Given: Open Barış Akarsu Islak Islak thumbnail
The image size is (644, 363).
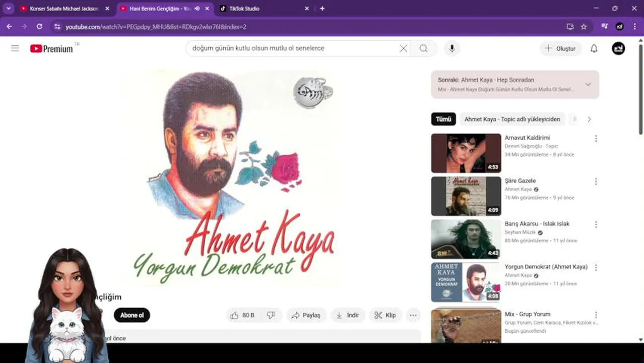Looking at the screenshot, I should [466, 239].
